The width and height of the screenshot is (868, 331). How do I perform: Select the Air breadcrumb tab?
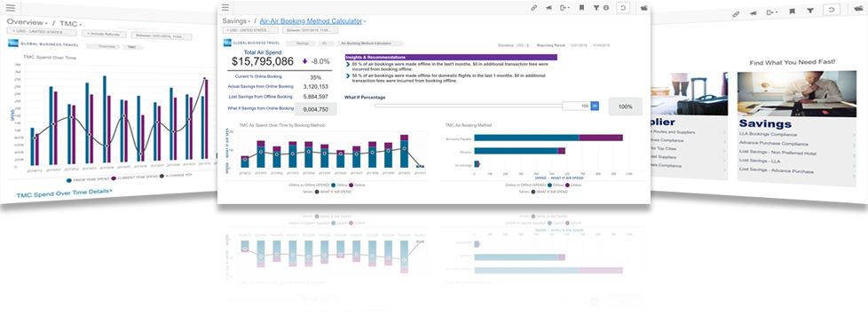coord(325,43)
